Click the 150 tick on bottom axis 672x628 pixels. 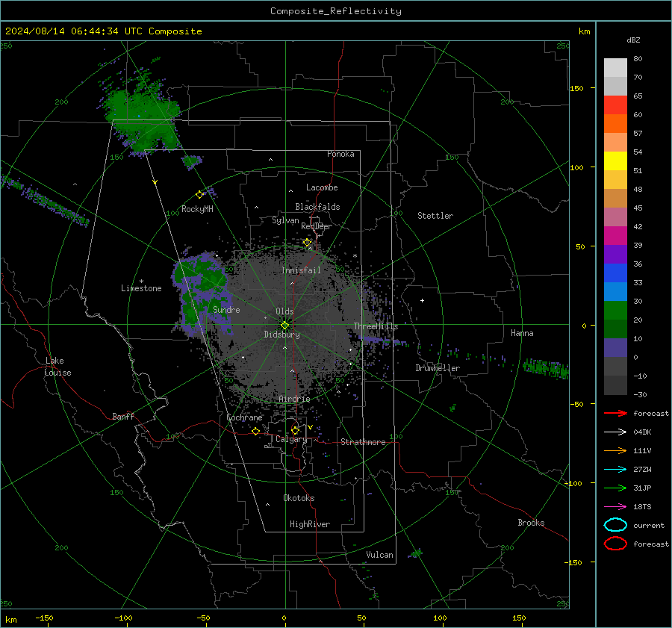pos(519,618)
